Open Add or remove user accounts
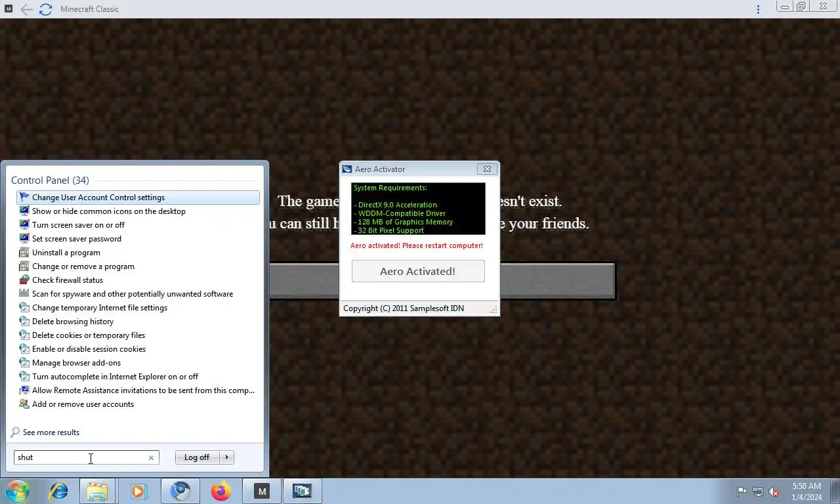 click(x=138, y=404)
